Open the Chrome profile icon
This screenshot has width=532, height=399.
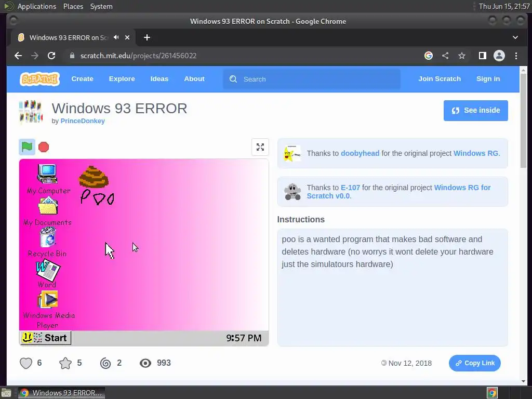[x=499, y=56]
